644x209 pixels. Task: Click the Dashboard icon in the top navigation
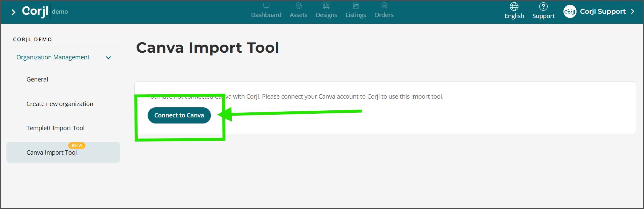click(266, 6)
